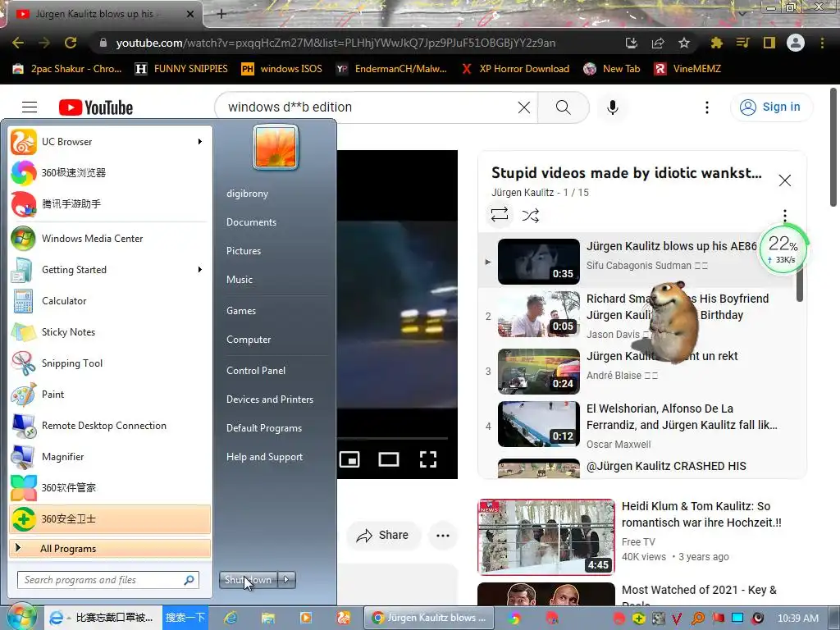Toggle playlist loop
The width and height of the screenshot is (840, 630).
tap(500, 216)
